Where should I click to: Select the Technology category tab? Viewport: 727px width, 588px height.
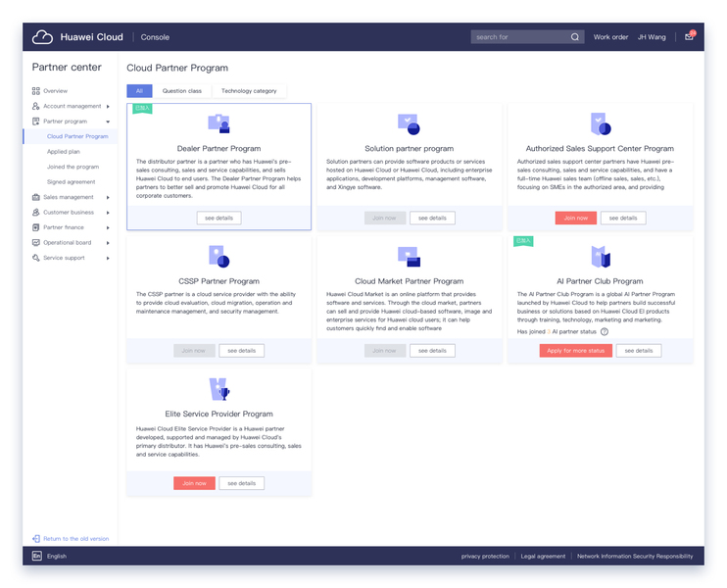click(x=249, y=91)
